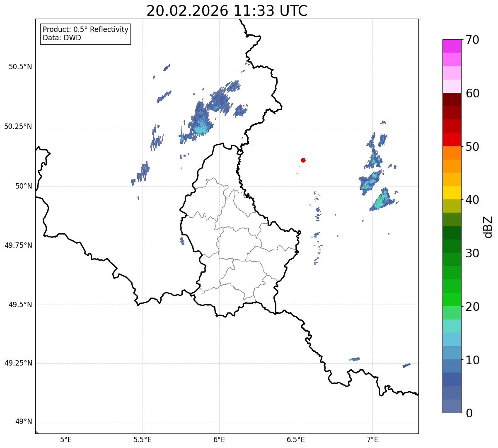498x448 pixels.
Task: Click the 6.5°E longitude label
Action: 296,439
